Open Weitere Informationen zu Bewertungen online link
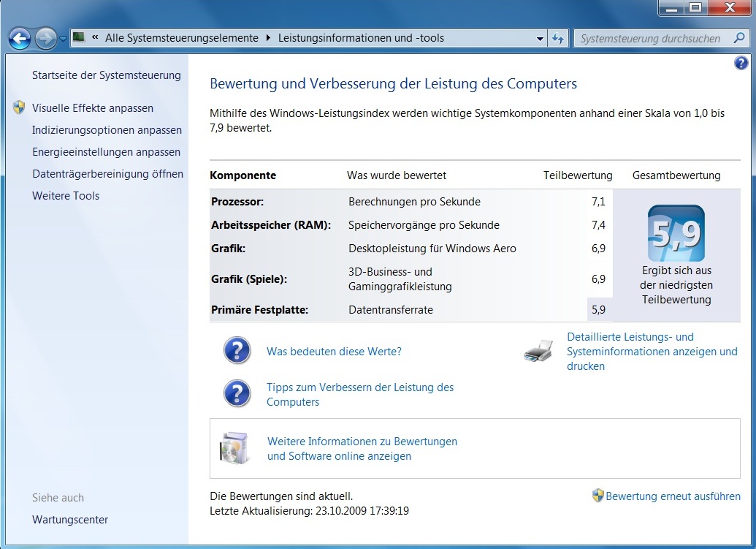756x549 pixels. coord(362,449)
